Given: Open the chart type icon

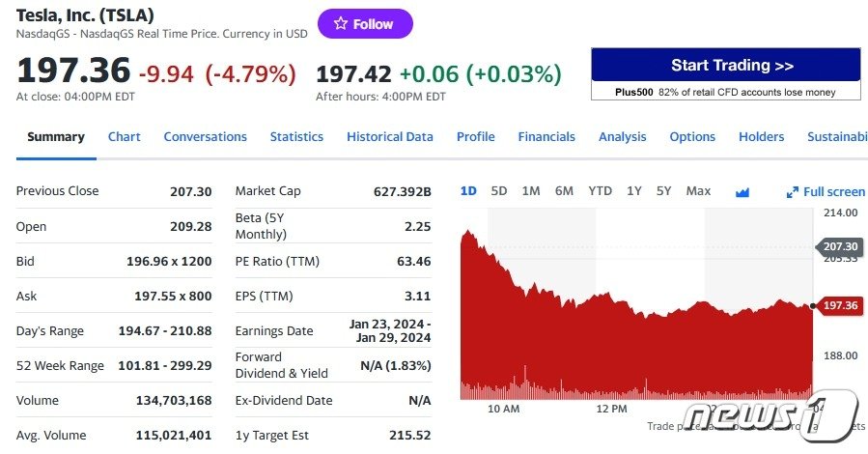Looking at the screenshot, I should 742,192.
